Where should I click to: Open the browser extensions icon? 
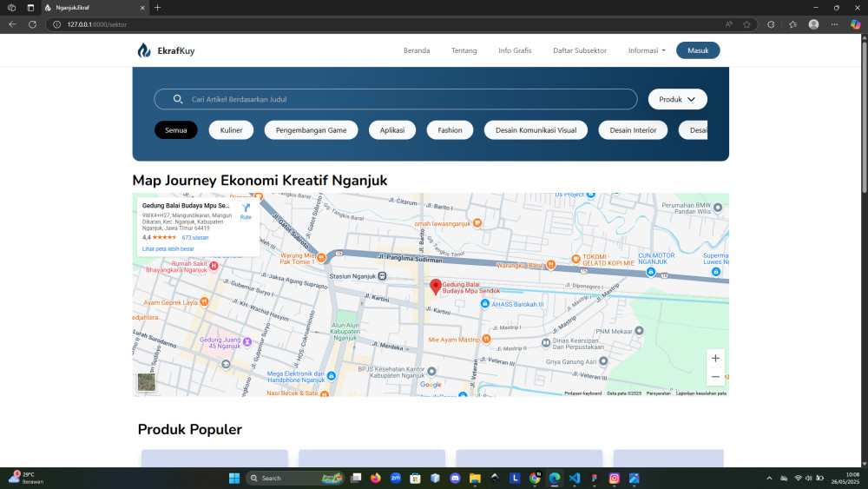coord(771,24)
